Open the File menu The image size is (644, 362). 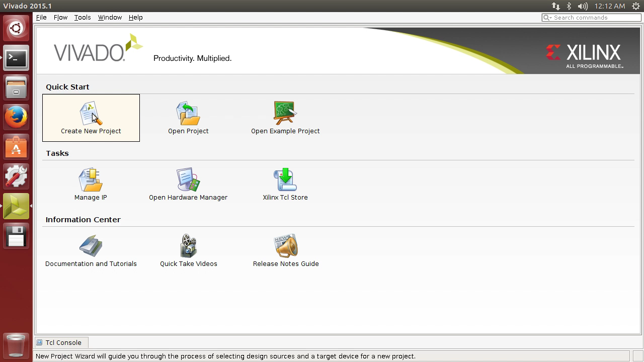[41, 17]
